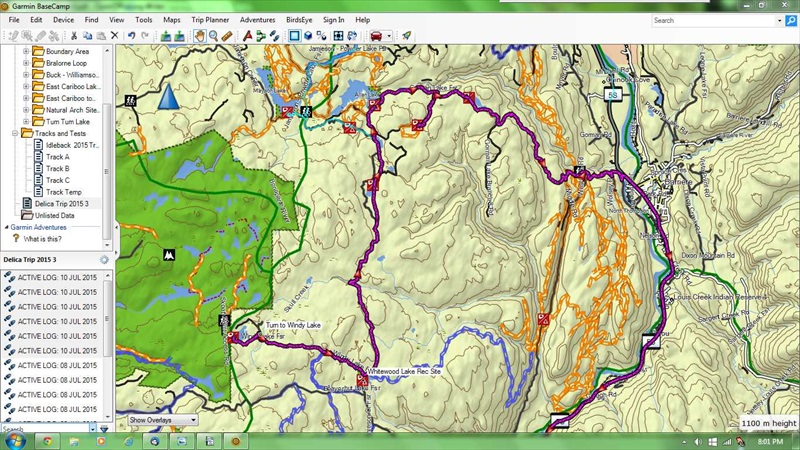
Task: Click the first green Send to Device icon
Action: pyautogui.click(x=166, y=36)
